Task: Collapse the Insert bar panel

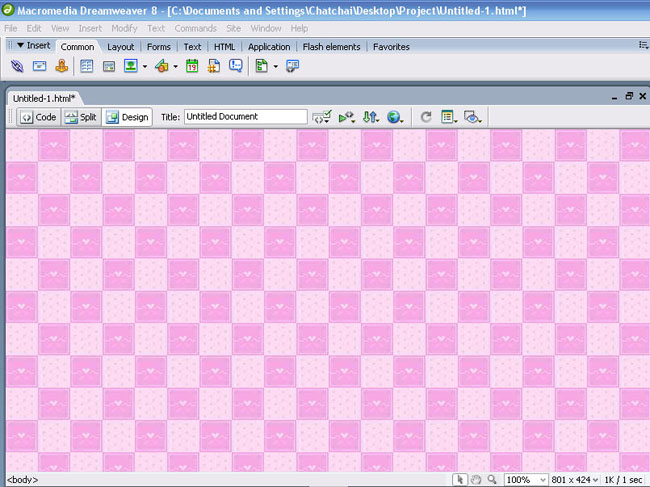Action: click(x=20, y=45)
